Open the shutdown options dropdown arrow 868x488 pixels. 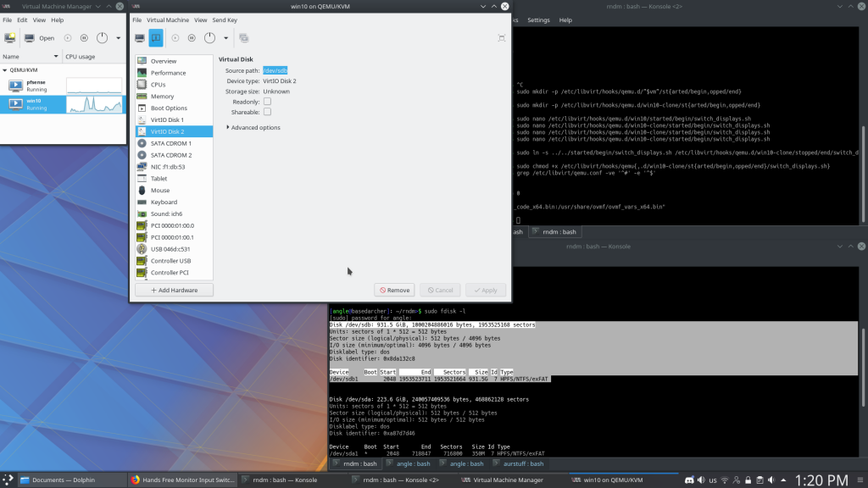[x=226, y=37]
